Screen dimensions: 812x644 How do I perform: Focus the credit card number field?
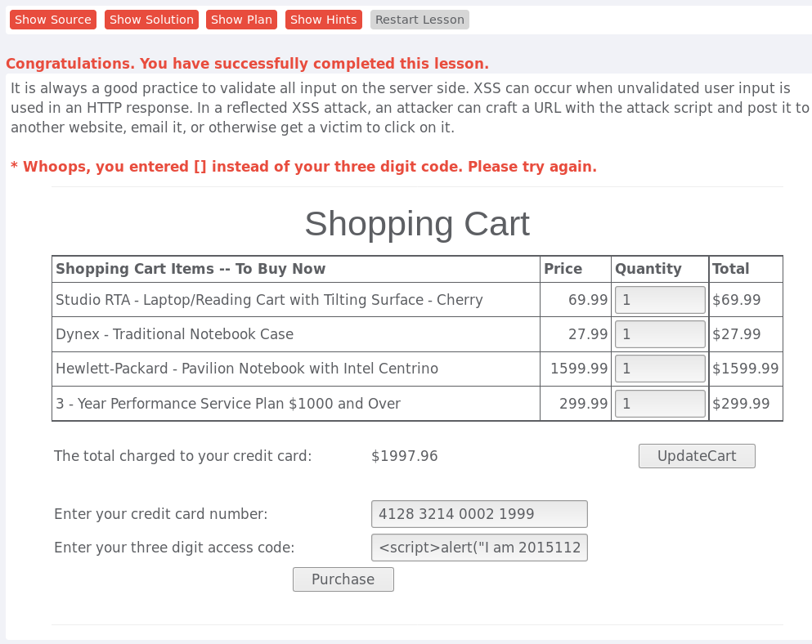479,513
